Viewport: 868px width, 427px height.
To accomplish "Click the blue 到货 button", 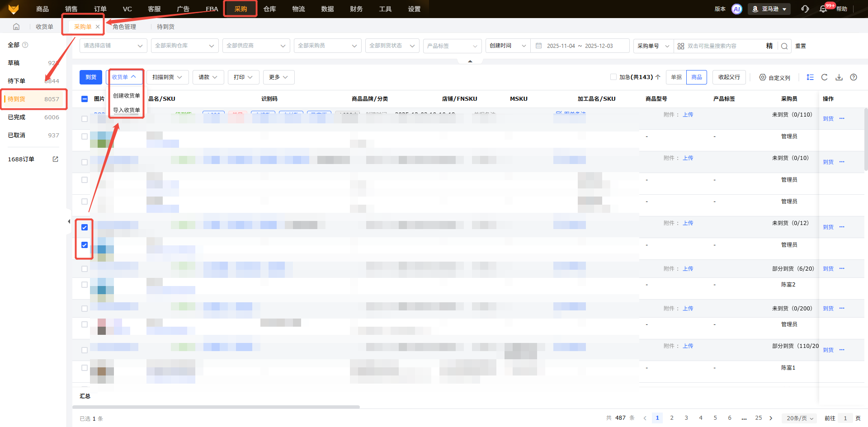I will coord(91,77).
